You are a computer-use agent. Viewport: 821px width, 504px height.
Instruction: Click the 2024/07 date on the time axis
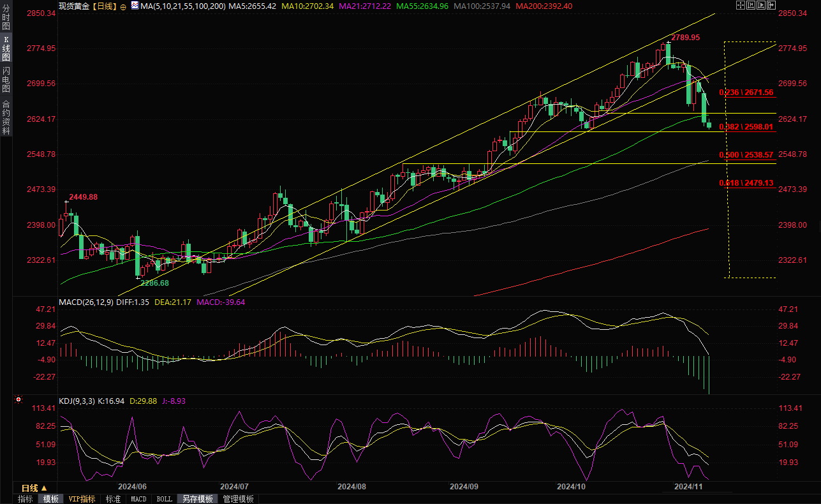click(234, 486)
